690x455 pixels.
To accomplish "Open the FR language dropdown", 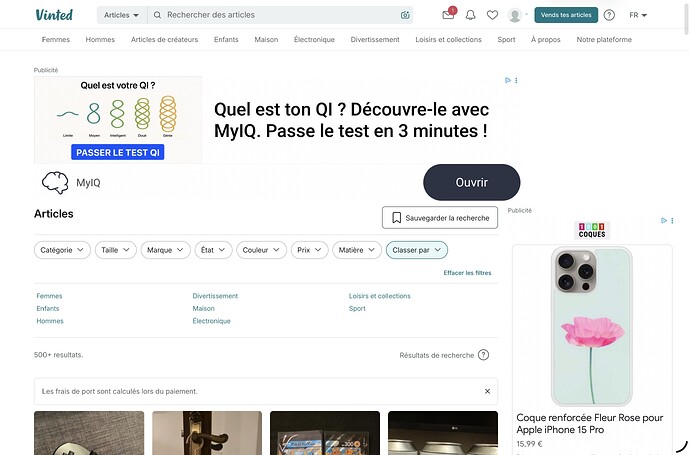I will [x=638, y=15].
